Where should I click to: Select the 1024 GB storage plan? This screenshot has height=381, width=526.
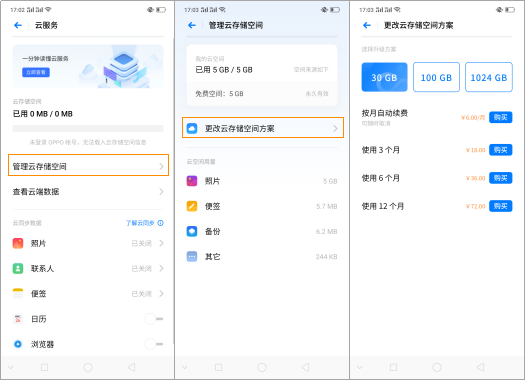point(489,77)
